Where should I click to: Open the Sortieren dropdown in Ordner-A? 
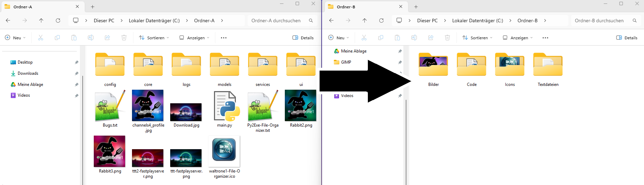click(154, 38)
